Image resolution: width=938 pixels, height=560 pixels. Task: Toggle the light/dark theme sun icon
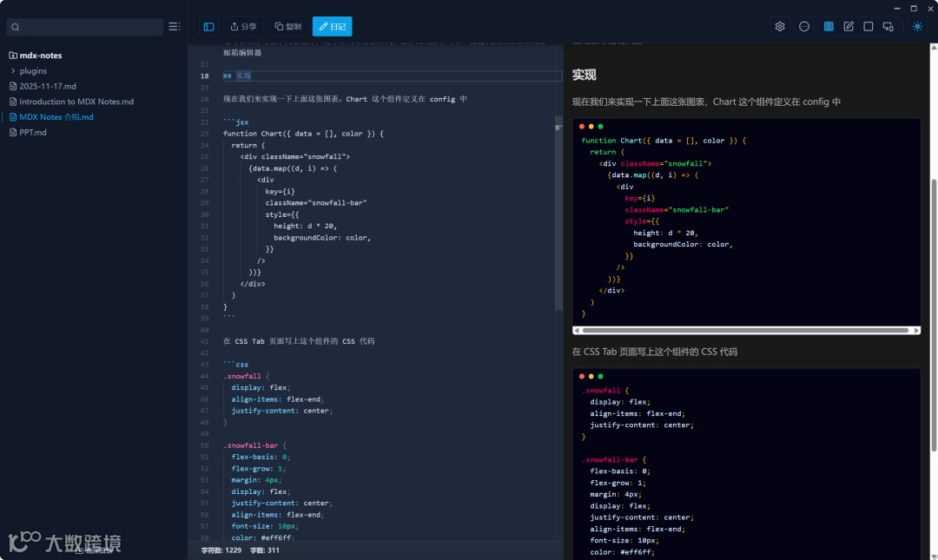(x=917, y=26)
